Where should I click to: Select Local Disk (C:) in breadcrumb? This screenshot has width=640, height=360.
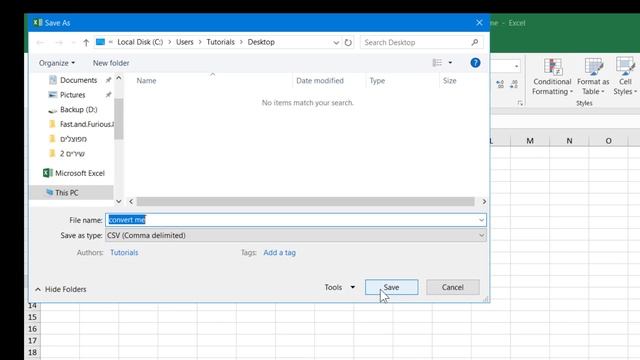point(140,42)
